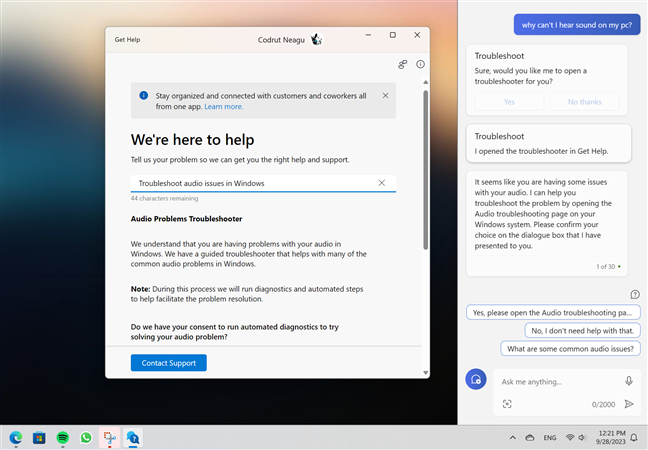
Task: Open the Codrut Neagu account avatar
Action: pyautogui.click(x=317, y=40)
